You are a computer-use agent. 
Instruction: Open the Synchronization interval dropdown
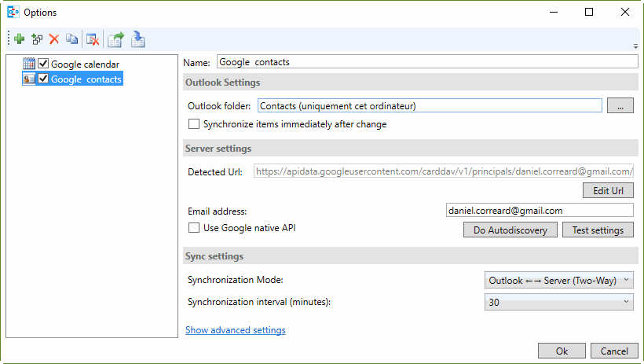point(559,302)
